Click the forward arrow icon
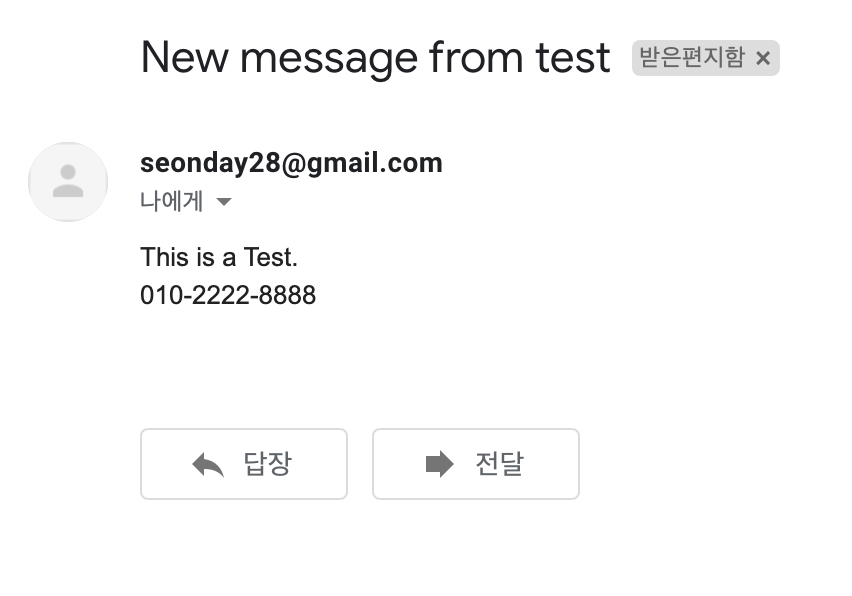 (x=439, y=464)
